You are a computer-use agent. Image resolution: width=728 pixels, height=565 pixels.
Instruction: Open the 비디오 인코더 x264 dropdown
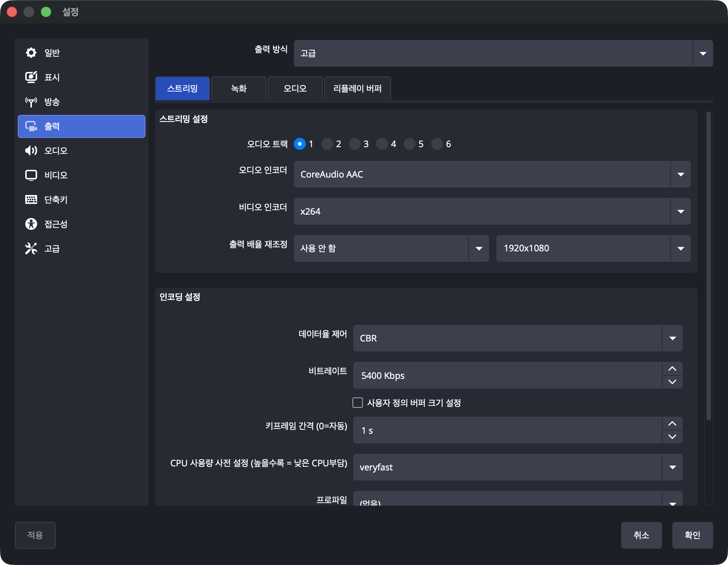pyautogui.click(x=492, y=211)
